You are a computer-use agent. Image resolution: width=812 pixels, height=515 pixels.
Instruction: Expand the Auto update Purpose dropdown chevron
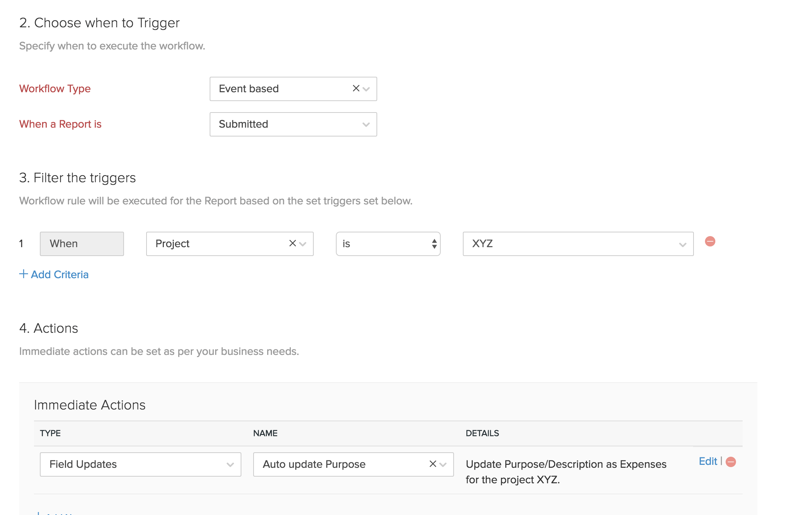(x=443, y=464)
